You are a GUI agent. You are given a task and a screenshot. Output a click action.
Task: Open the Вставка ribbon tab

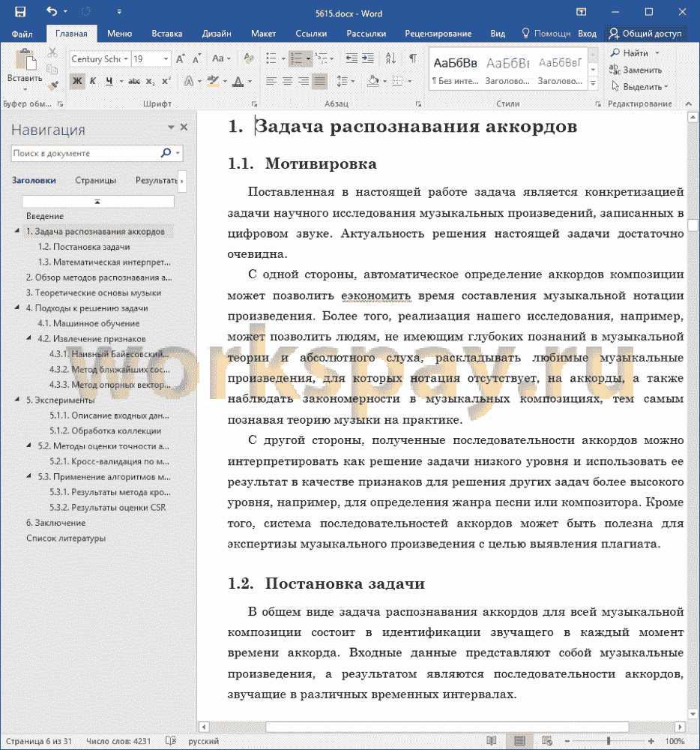[x=167, y=34]
